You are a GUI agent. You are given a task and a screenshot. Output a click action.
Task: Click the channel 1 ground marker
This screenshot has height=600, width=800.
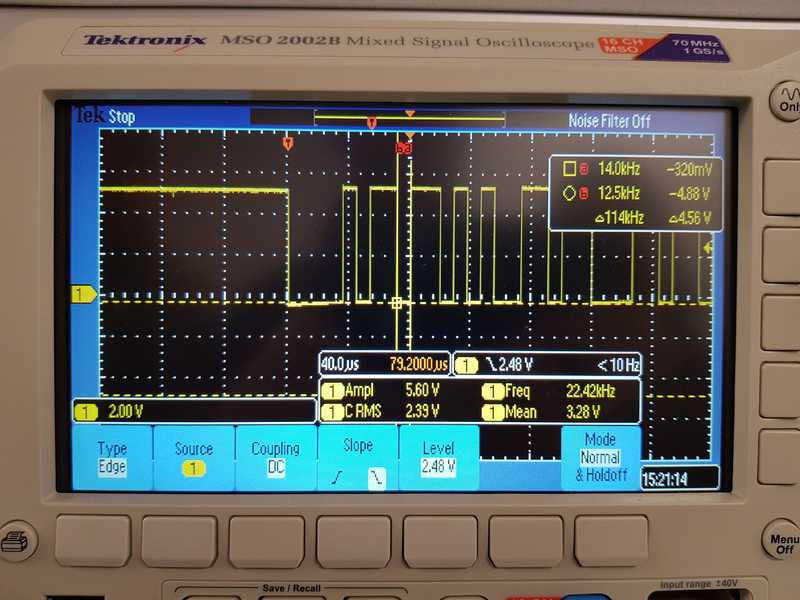coord(83,294)
